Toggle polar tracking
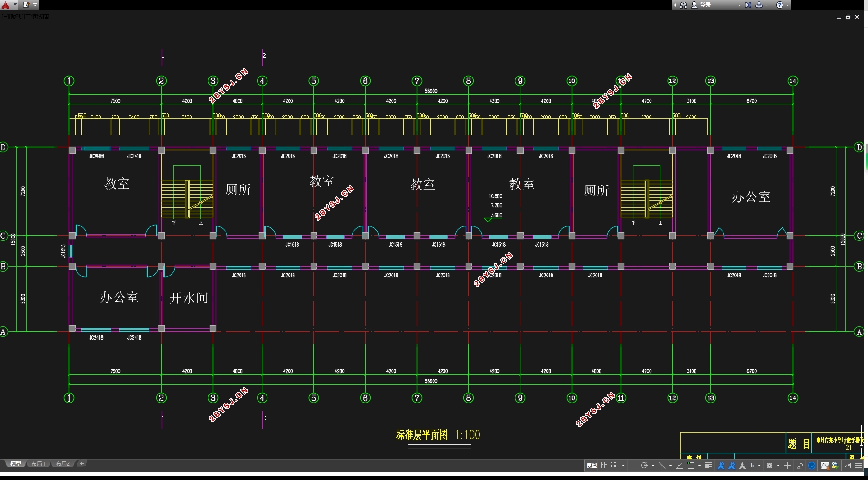Screen dimensions: 868x480 tap(644, 466)
